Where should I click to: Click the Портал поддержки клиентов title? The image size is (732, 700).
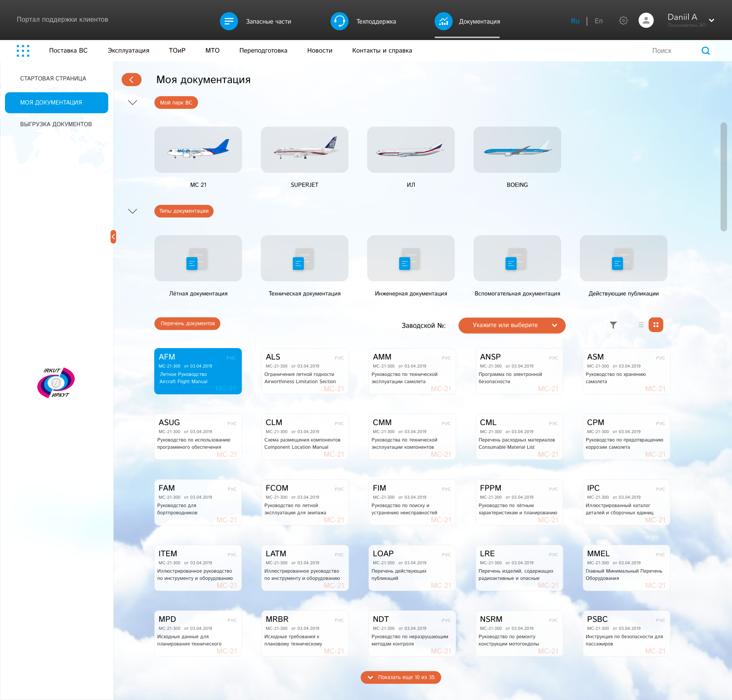pos(63,19)
